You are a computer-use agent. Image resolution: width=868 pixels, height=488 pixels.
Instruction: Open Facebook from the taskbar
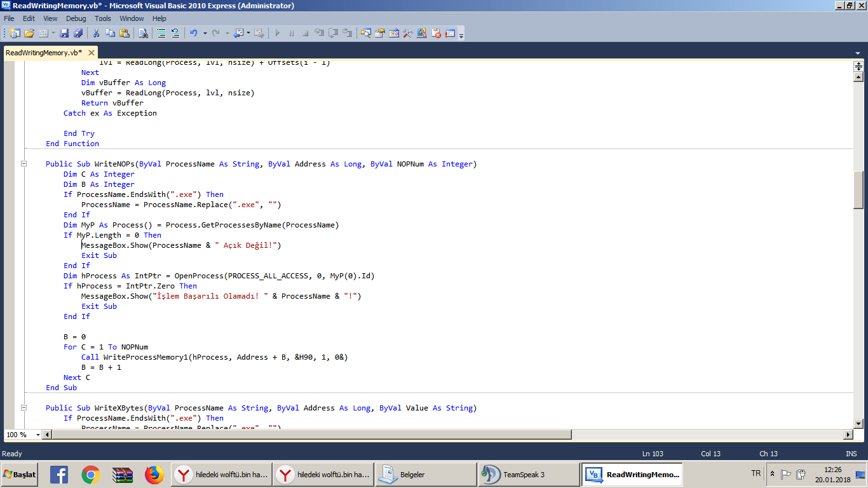(59, 475)
